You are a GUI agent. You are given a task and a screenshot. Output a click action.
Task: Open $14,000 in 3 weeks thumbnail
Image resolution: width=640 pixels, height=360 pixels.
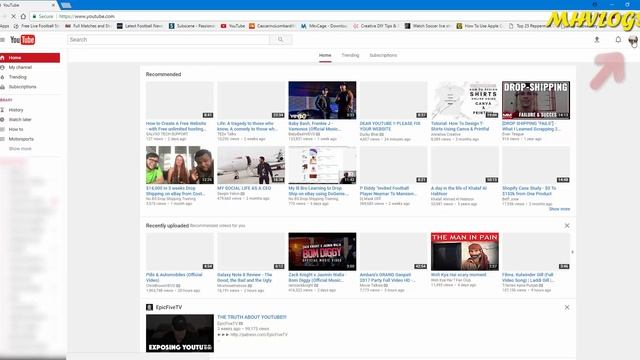[x=180, y=165]
